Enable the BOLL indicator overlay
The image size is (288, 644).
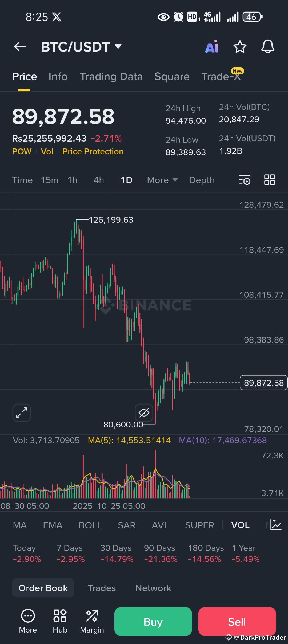tap(90, 525)
